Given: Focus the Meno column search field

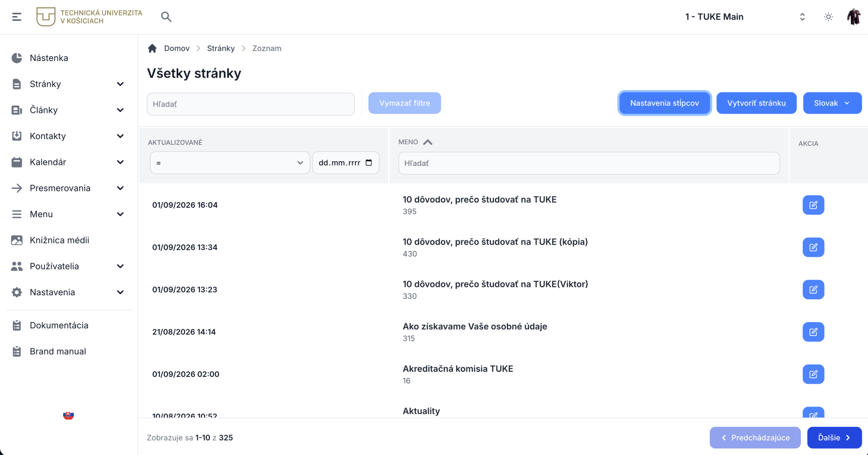Looking at the screenshot, I should [589, 163].
